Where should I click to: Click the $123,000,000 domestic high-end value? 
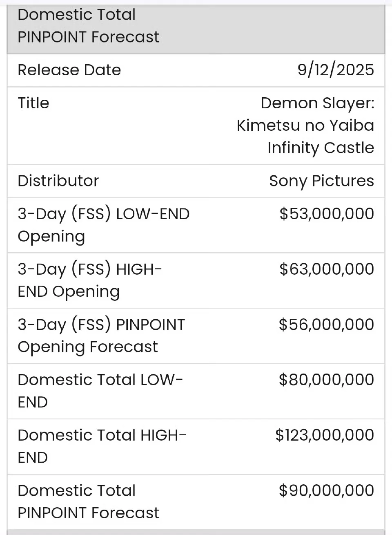tap(325, 435)
